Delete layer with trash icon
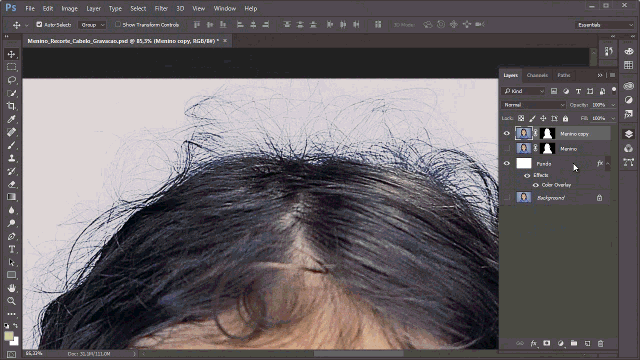640x360 pixels. [x=600, y=344]
